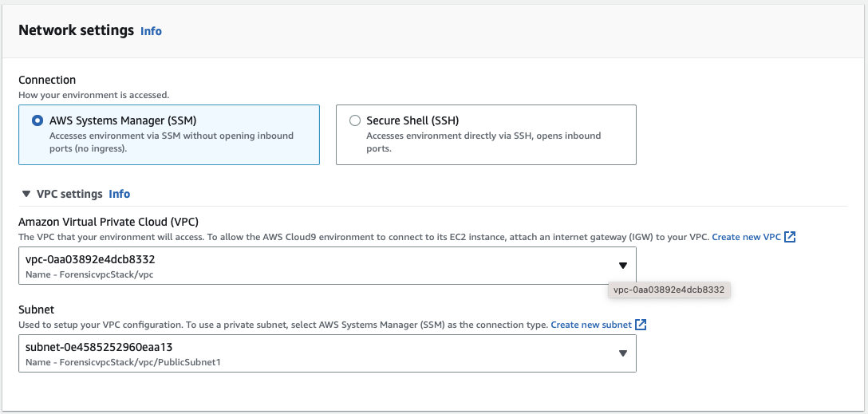Select AWS Systems Manager (SSM) radio button

point(37,120)
